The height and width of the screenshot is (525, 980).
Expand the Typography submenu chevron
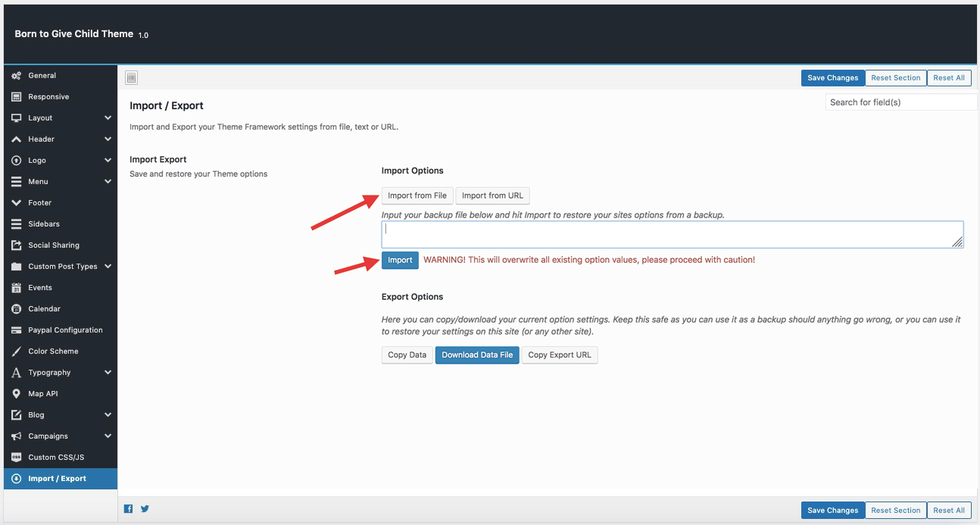pyautogui.click(x=108, y=373)
